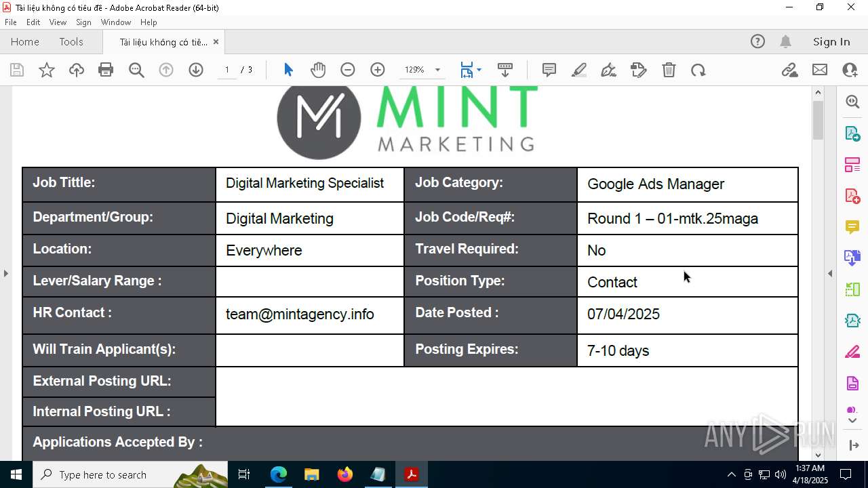Close the Tài liệu document tab
Image resolution: width=868 pixels, height=488 pixels.
(x=216, y=41)
